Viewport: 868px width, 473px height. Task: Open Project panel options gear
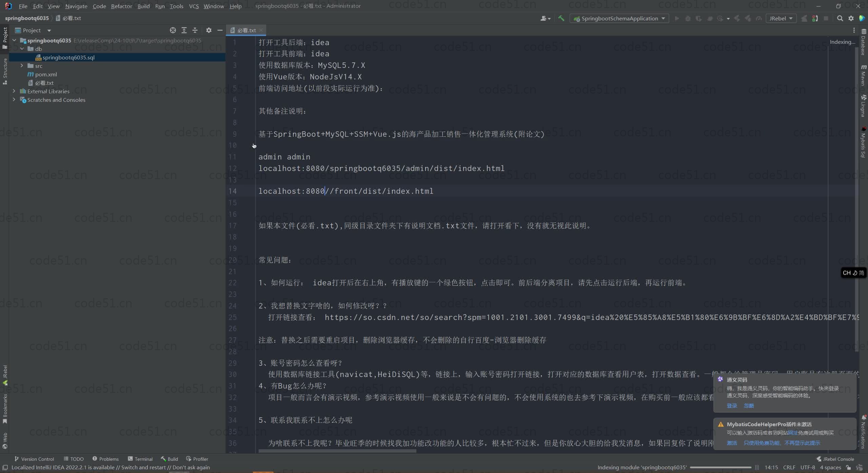tap(209, 30)
